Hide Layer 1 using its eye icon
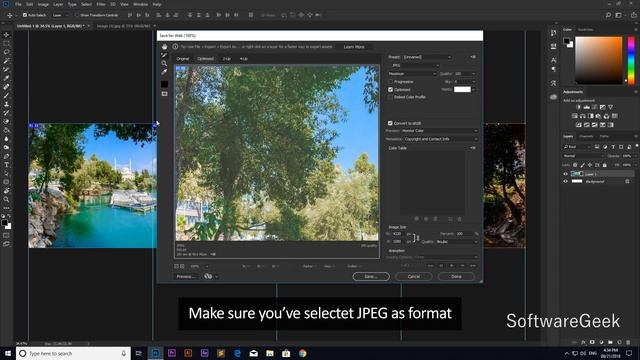This screenshot has width=640, height=360. pos(566,174)
